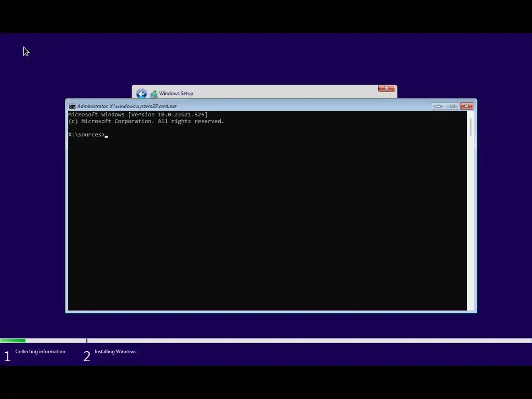Viewport: 532px width, 399px height.
Task: Click the 'Microsoft Windows [Version 10.0.22621.525]' text
Action: 138,115
